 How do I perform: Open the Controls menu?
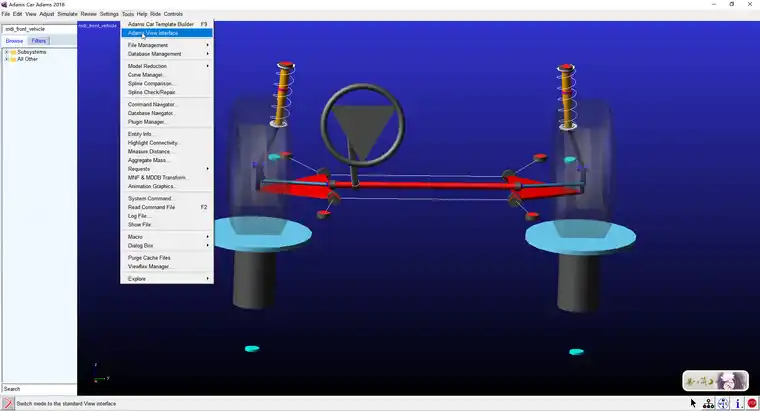point(173,14)
